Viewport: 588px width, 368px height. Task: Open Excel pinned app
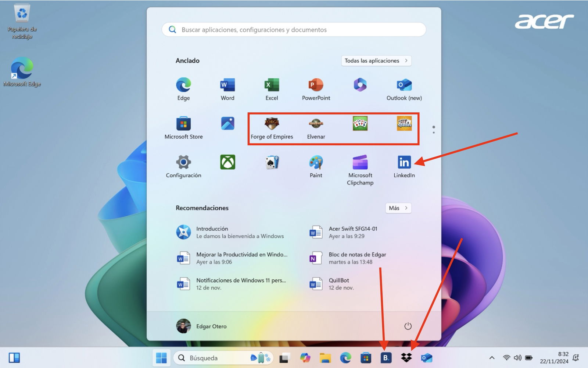point(272,89)
